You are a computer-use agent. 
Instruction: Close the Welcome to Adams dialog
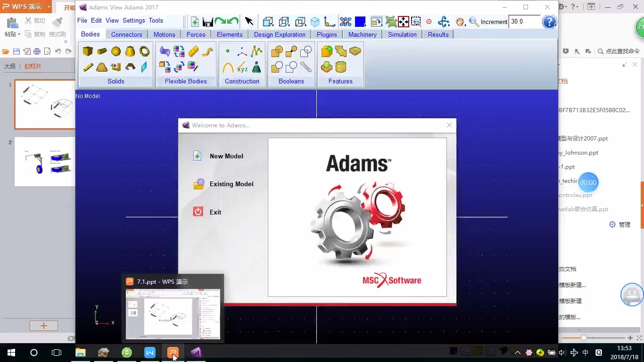pos(449,125)
